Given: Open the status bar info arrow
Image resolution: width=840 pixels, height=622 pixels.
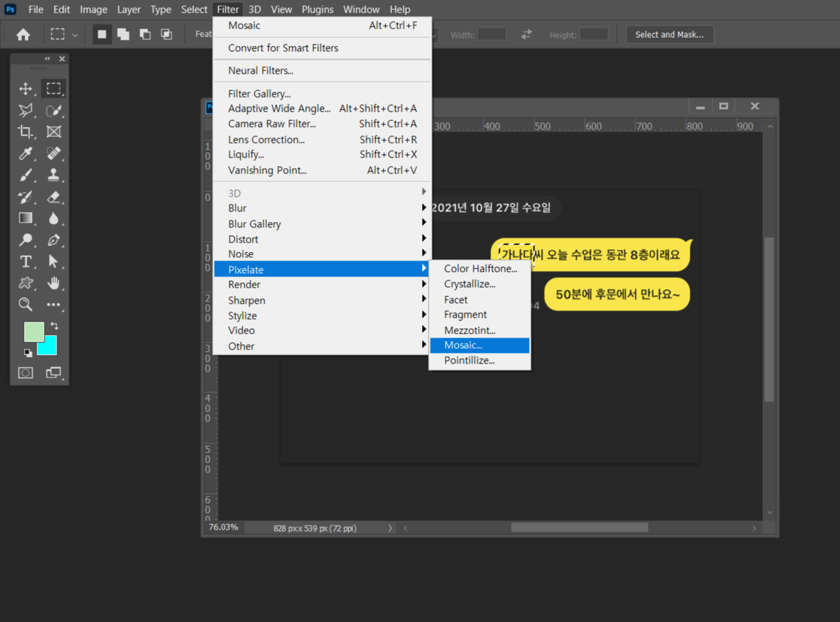Looking at the screenshot, I should coord(390,528).
